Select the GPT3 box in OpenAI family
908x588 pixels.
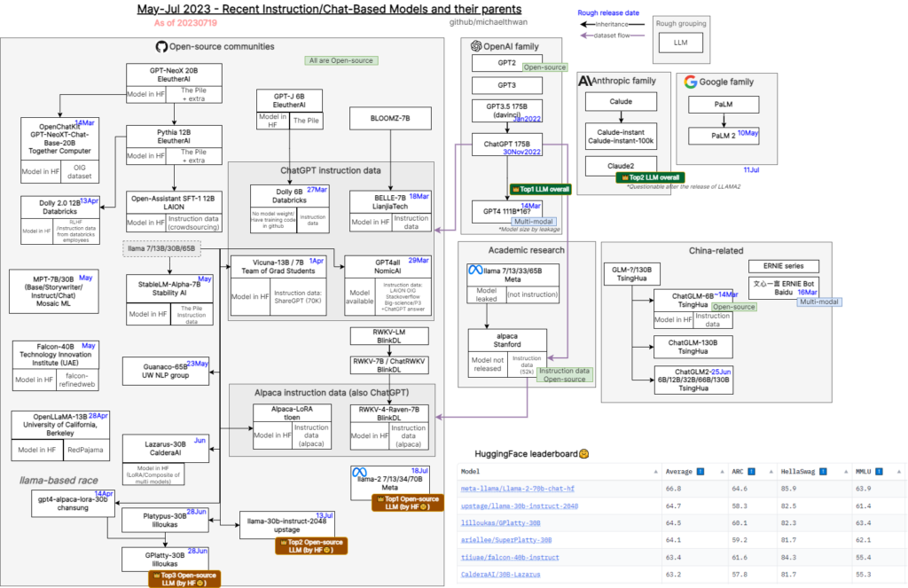507,85
